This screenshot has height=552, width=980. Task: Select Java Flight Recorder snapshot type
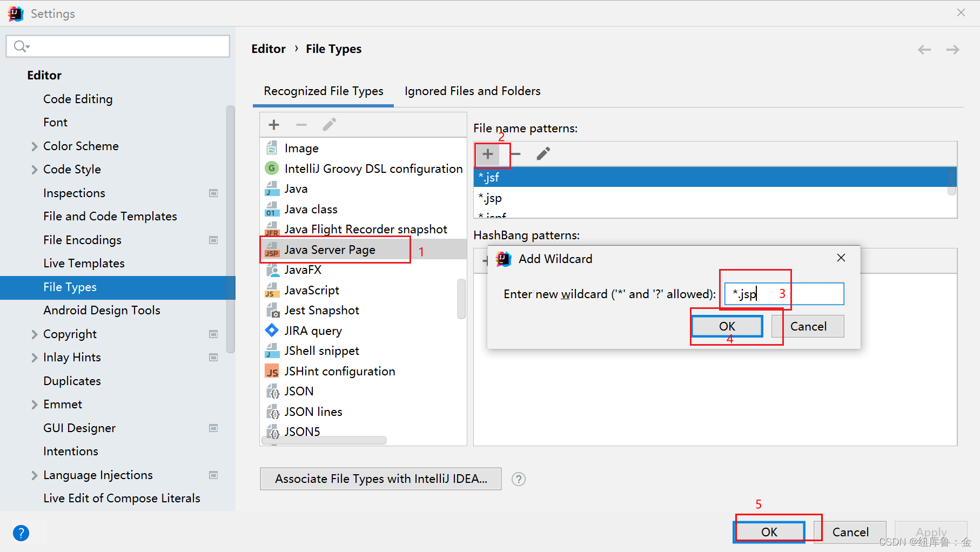pos(364,230)
